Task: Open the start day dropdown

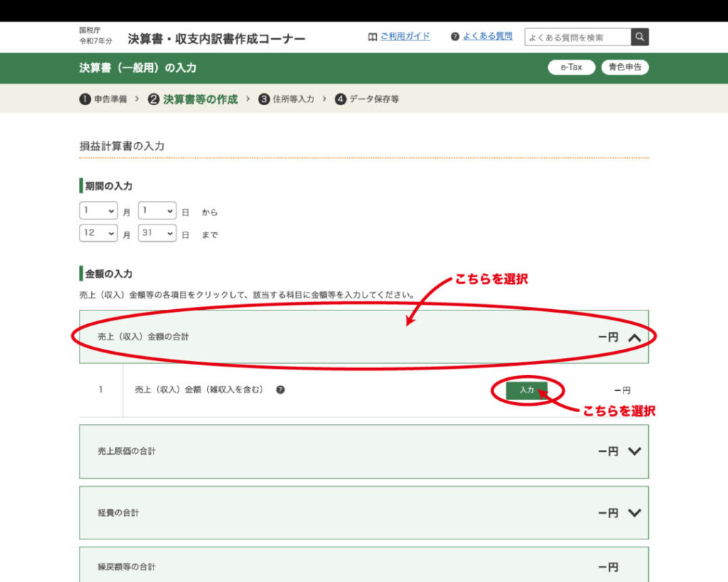Action: (156, 211)
